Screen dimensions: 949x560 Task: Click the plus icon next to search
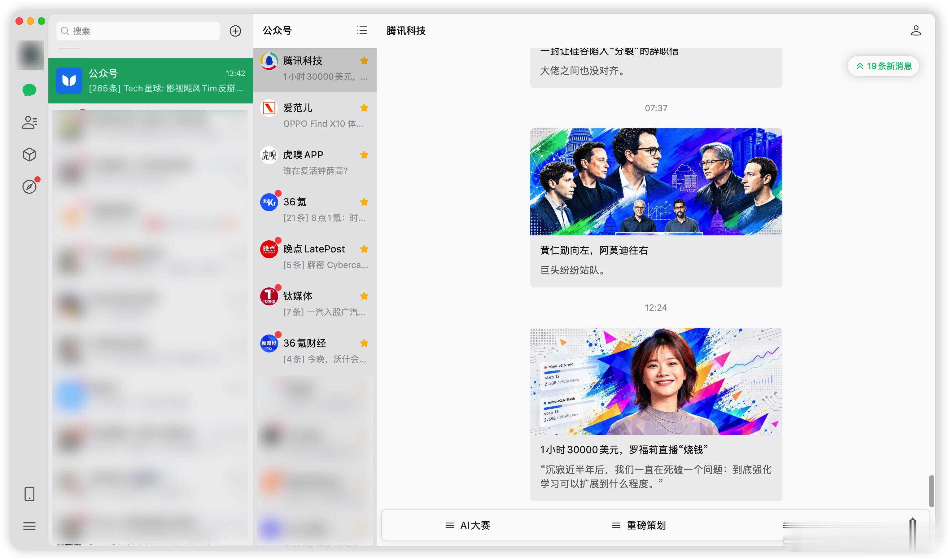(235, 31)
